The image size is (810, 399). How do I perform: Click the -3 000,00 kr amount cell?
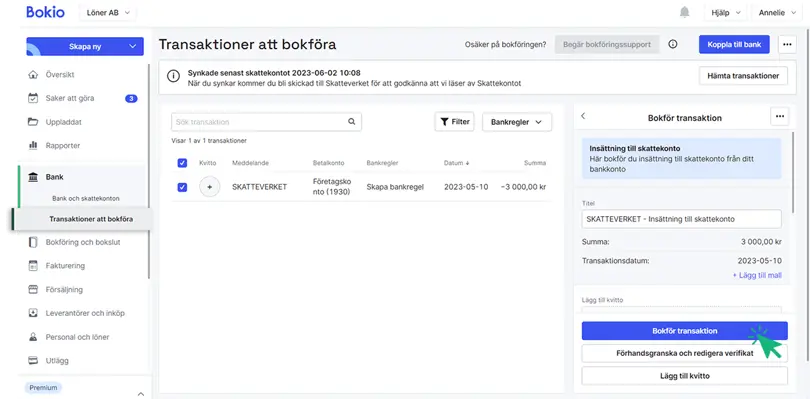point(523,187)
